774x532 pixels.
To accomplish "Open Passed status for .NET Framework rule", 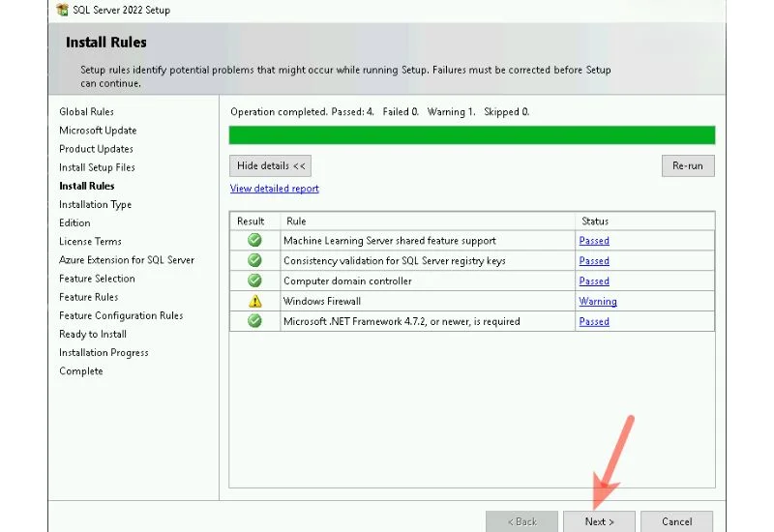I will click(594, 322).
